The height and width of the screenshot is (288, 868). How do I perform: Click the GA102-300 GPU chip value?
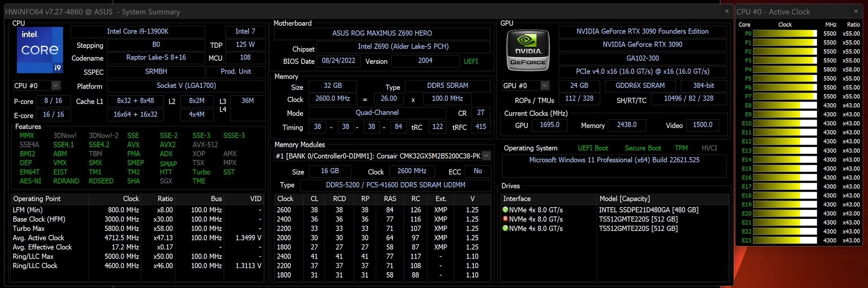point(642,58)
